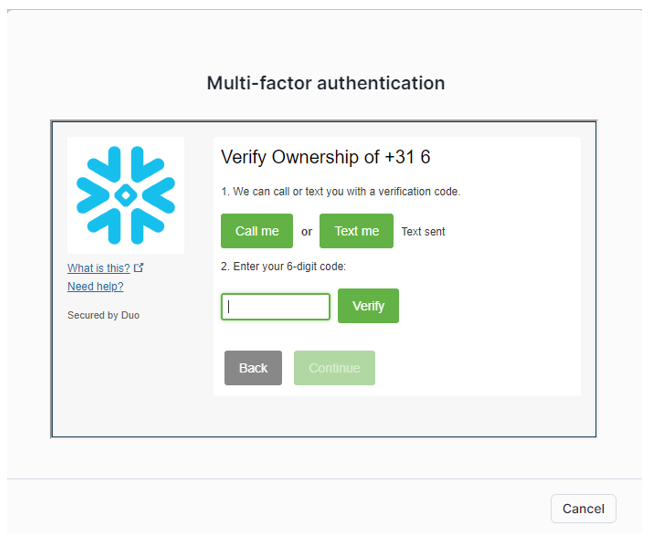
Task: Click the Snowflake logo image
Action: pyautogui.click(x=126, y=195)
